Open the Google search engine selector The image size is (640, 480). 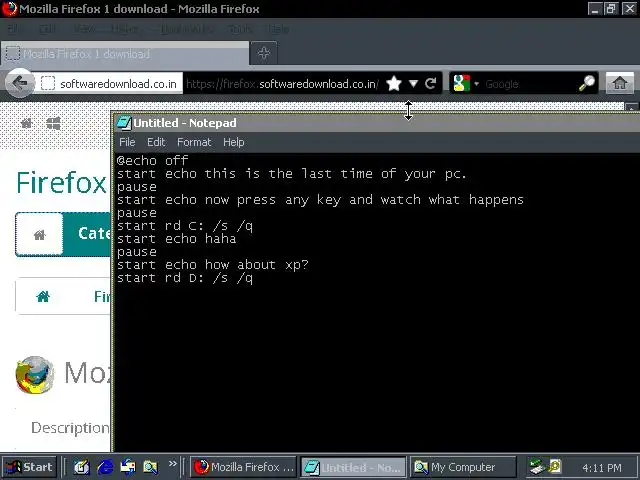coord(466,84)
